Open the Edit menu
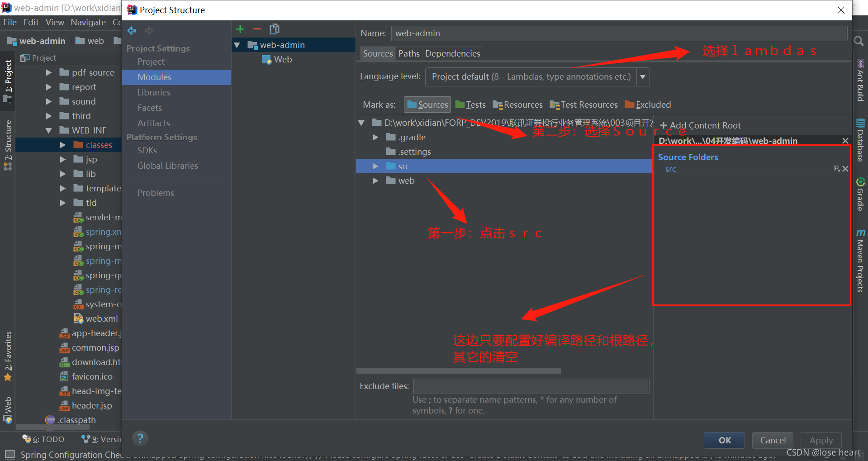Viewport: 868px width, 461px height. click(31, 22)
